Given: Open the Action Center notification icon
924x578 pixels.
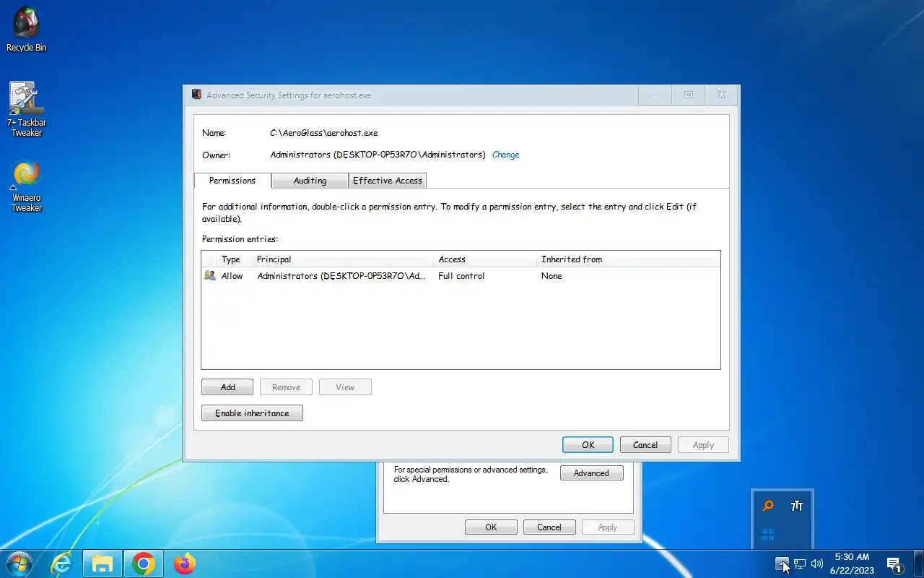Looking at the screenshot, I should tap(894, 564).
